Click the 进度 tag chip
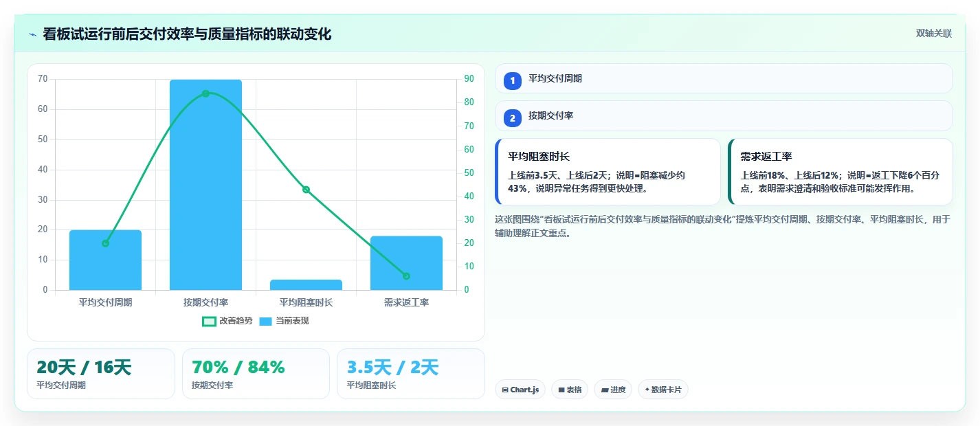Image resolution: width=980 pixels, height=426 pixels. click(613, 390)
